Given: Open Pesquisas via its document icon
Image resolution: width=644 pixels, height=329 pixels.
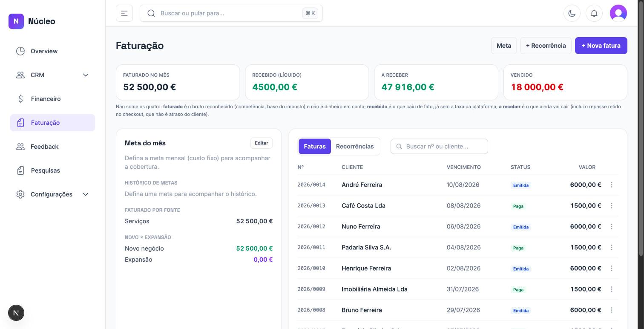Looking at the screenshot, I should tap(20, 170).
